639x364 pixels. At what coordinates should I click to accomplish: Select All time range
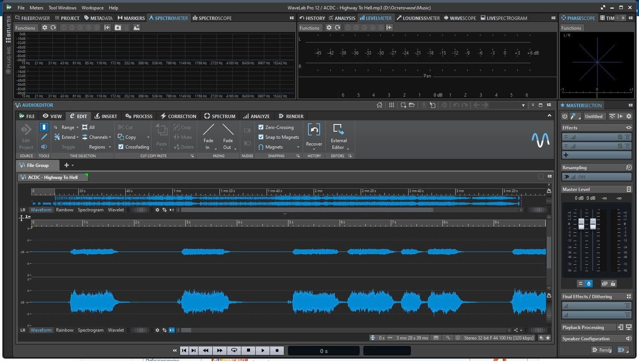(88, 127)
